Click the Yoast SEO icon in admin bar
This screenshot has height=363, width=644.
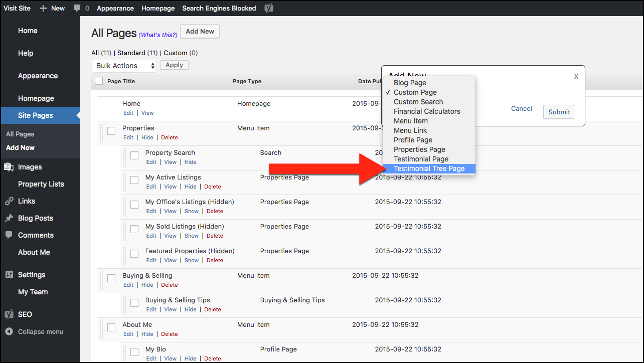269,8
